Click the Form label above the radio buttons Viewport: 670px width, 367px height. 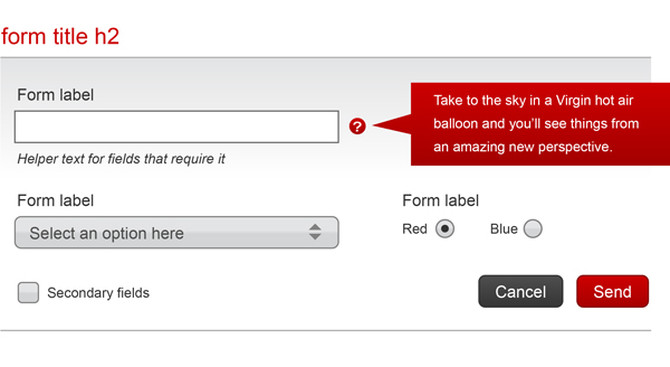point(440,200)
